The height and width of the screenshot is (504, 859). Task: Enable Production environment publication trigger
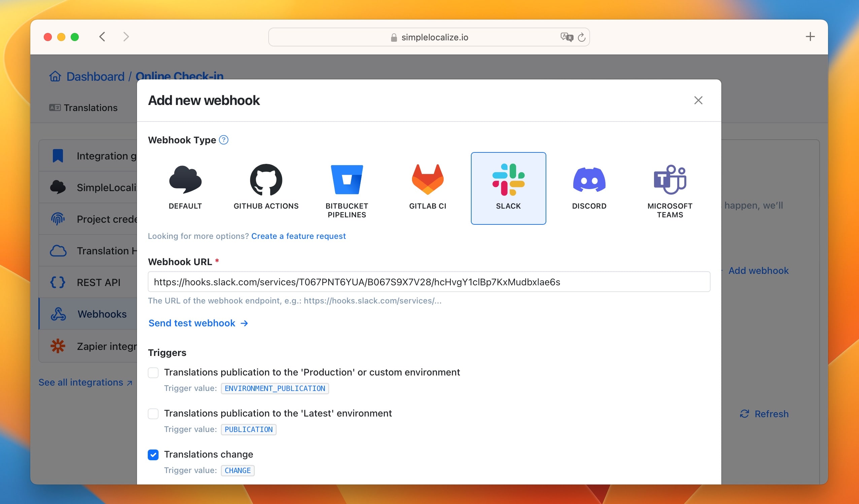click(153, 372)
